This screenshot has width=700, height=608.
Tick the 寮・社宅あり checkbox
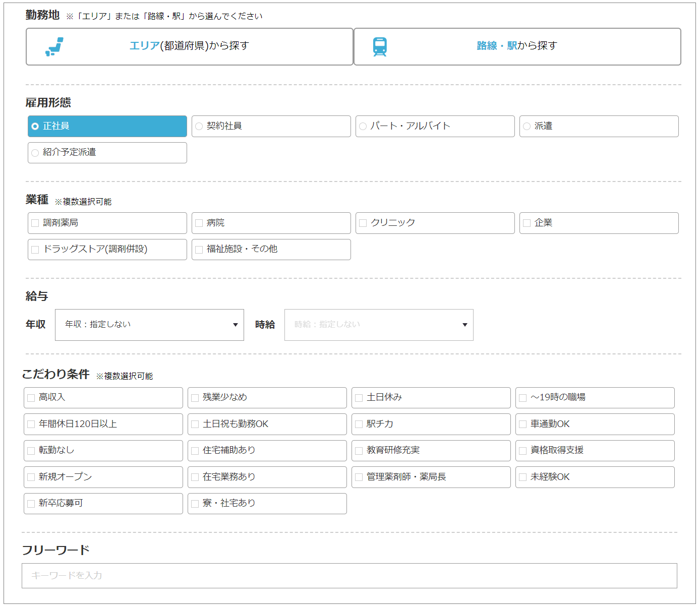coord(267,503)
